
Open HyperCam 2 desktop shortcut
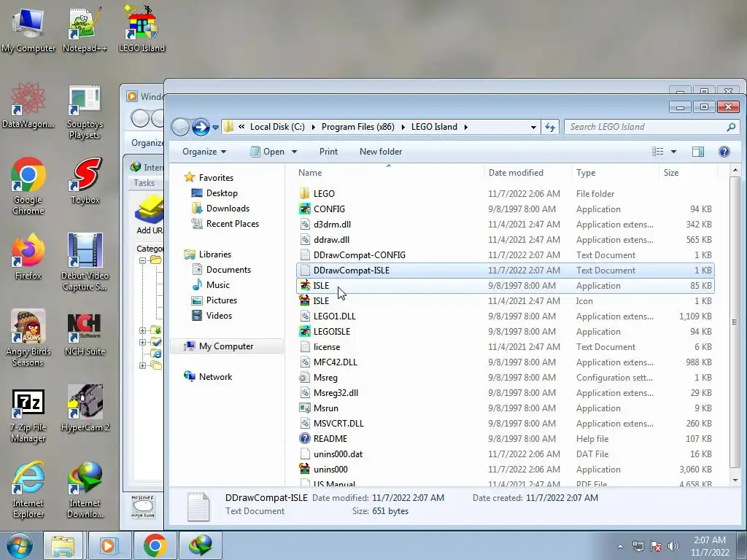[85, 408]
